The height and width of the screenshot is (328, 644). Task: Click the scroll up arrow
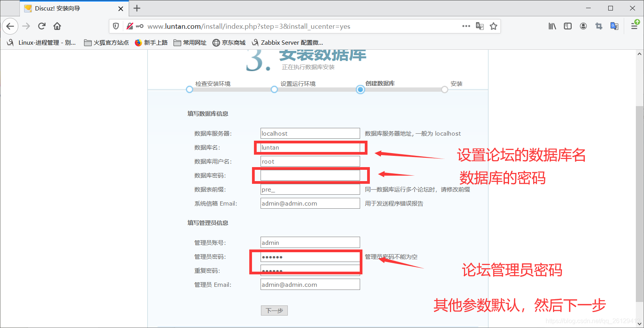(639, 54)
